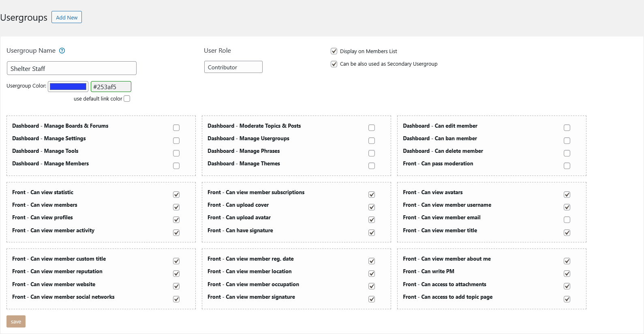Open the blue usergroup color swatch
This screenshot has width=644, height=334.
[68, 86]
